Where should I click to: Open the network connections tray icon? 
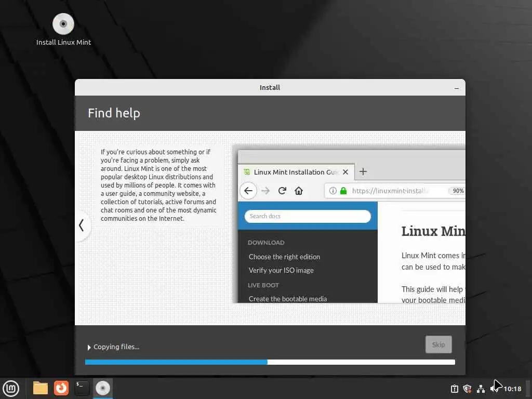pos(481,389)
